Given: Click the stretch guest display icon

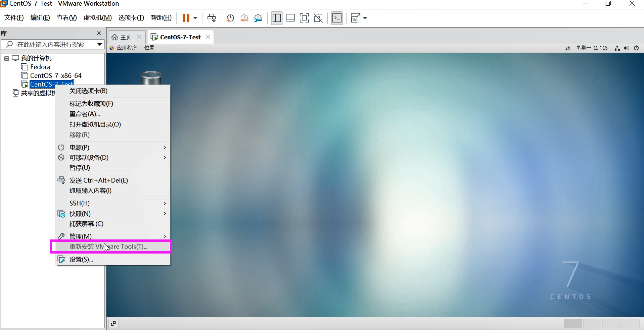Looking at the screenshot, I should click(x=355, y=18).
